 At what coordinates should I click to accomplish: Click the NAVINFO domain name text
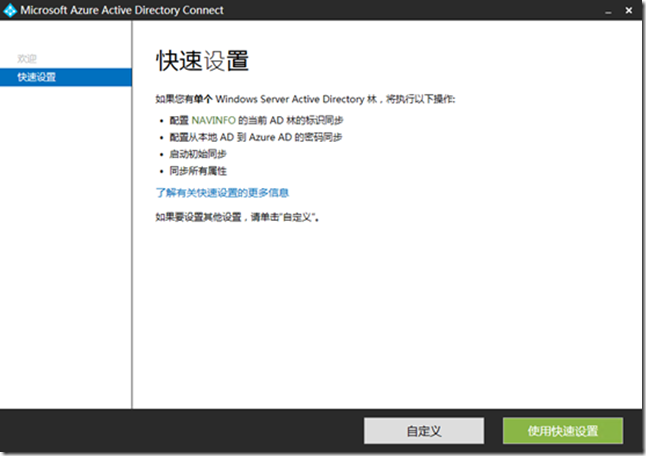click(x=213, y=120)
